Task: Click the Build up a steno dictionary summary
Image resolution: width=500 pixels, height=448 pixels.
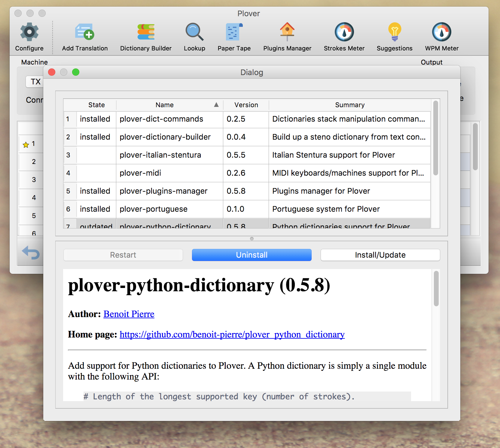Action: coord(349,137)
